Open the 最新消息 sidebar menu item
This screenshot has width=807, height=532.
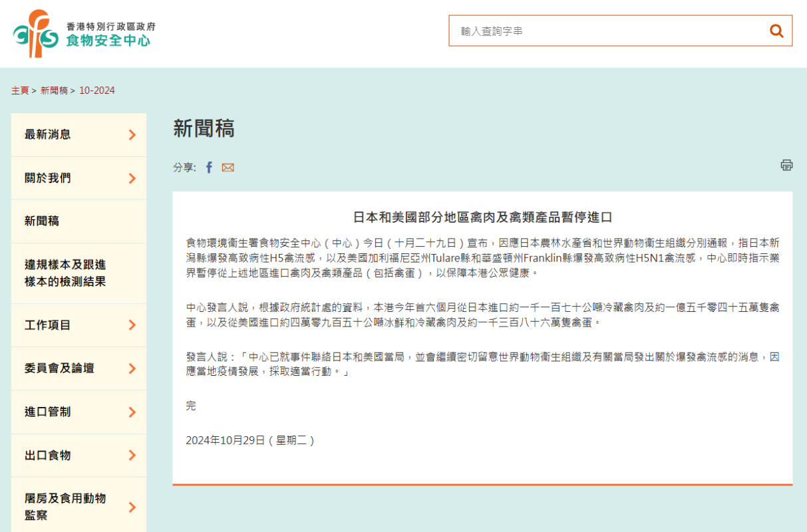(48, 135)
